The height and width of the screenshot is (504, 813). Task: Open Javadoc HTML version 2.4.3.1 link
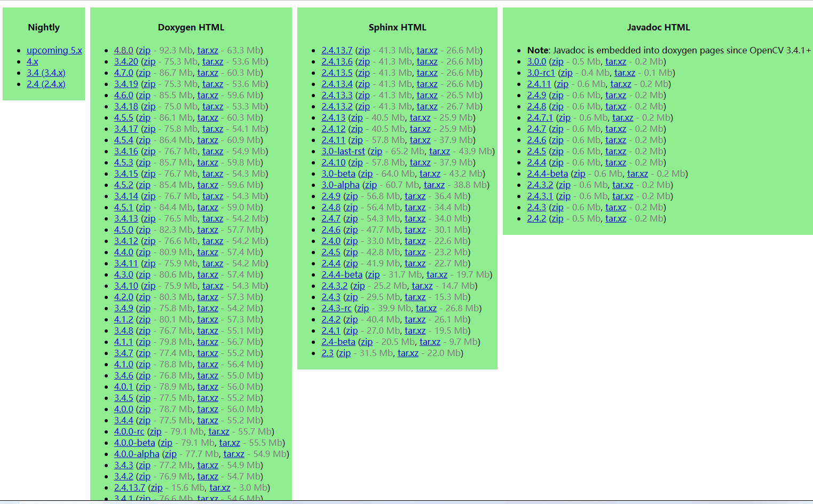click(540, 196)
